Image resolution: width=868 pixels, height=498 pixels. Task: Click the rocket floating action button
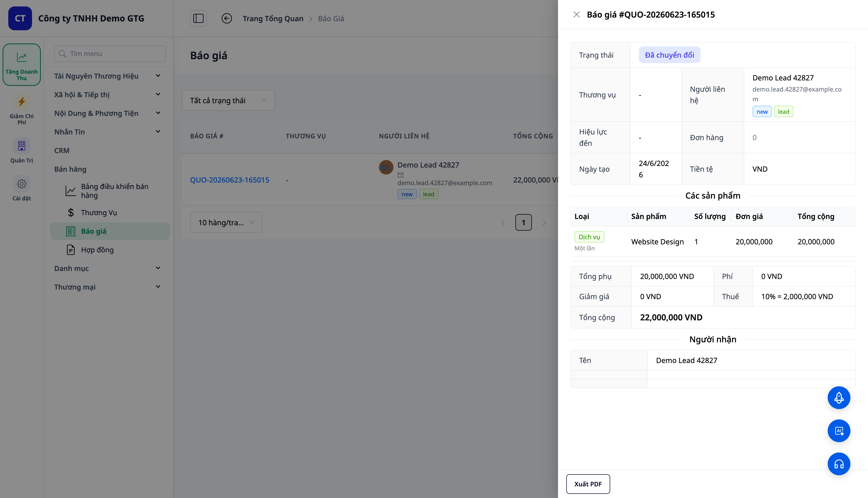[839, 398]
